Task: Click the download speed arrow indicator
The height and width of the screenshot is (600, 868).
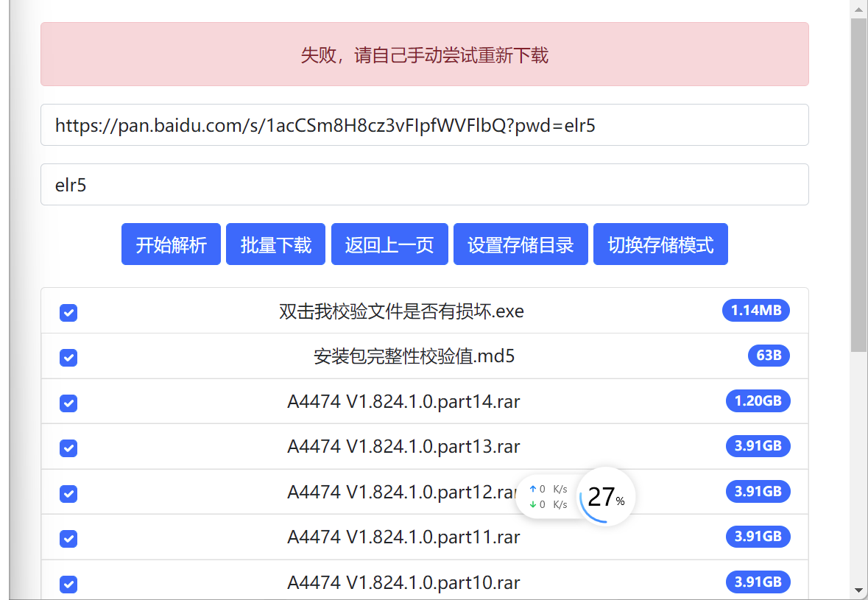Action: point(532,504)
